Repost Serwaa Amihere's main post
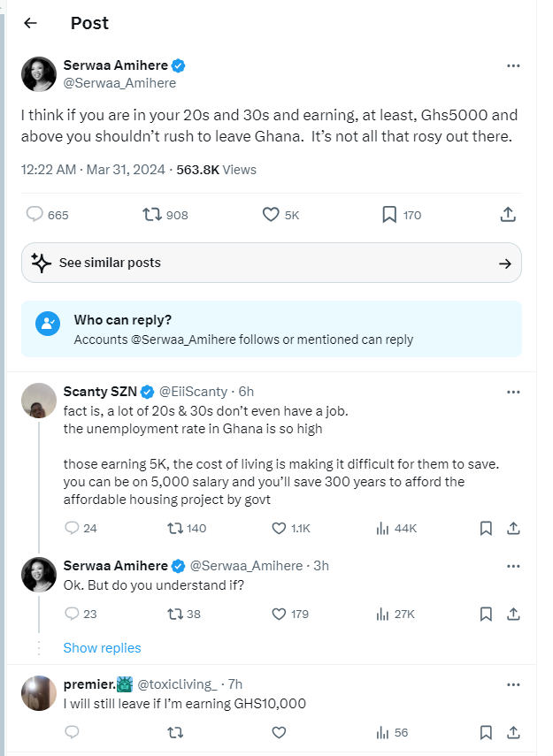 pos(152,215)
